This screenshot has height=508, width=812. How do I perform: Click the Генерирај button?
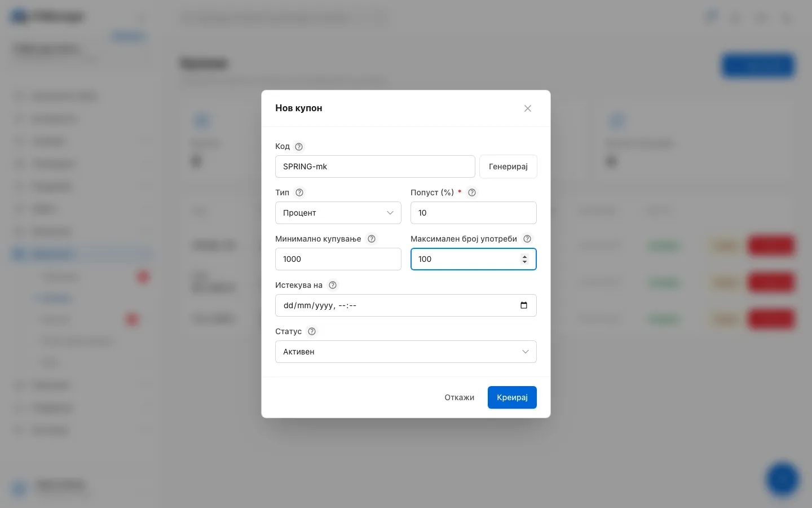508,167
